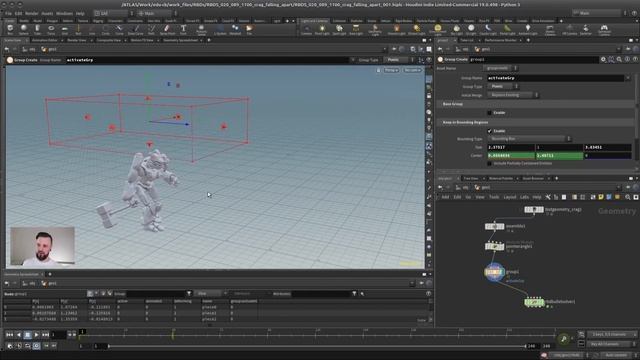Jump to last frame button
This screenshot has height=360, width=640.
pos(45,335)
